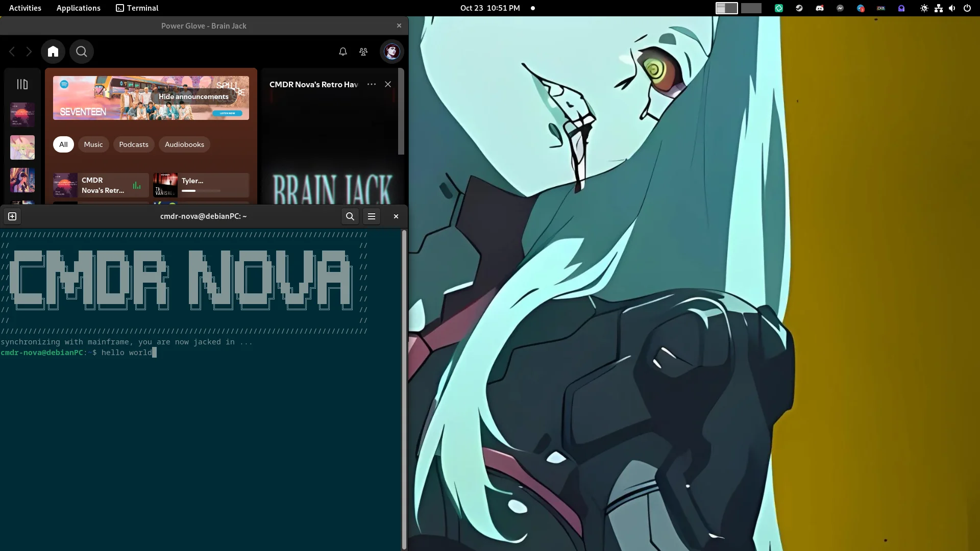Screen dimensions: 980x551
Task: Open the clock showing Oct 23 10:51 PM
Action: [490, 8]
